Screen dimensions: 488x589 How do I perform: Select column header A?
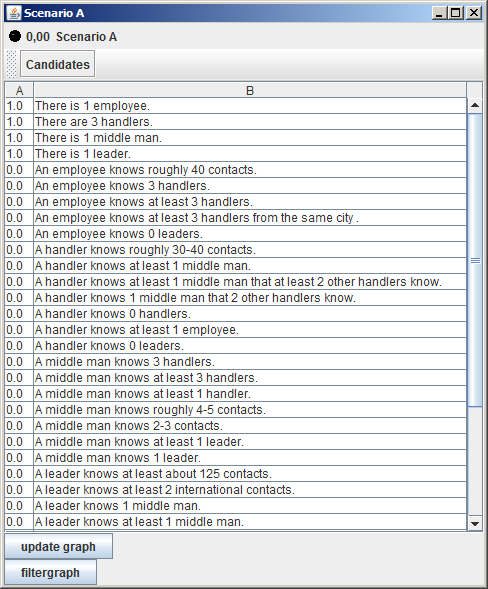click(20, 91)
